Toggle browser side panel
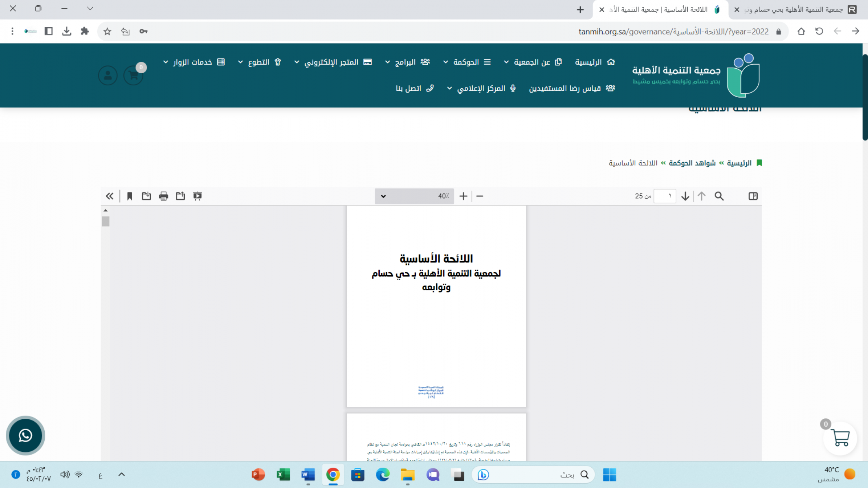The height and width of the screenshot is (488, 868). point(48,31)
